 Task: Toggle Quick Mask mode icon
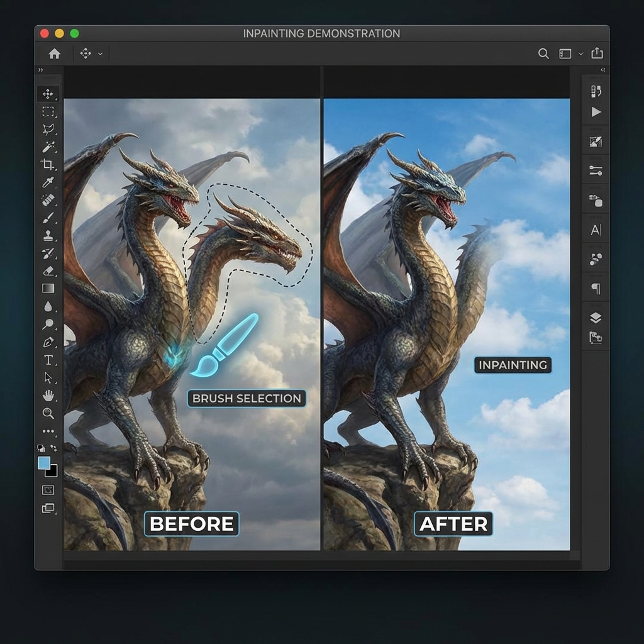coord(48,490)
